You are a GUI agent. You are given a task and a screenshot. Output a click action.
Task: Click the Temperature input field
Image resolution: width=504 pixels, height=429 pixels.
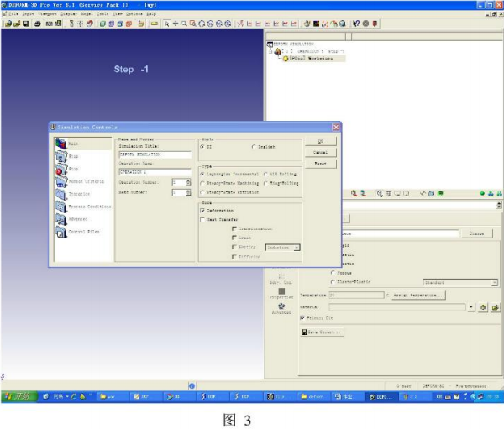pos(356,295)
